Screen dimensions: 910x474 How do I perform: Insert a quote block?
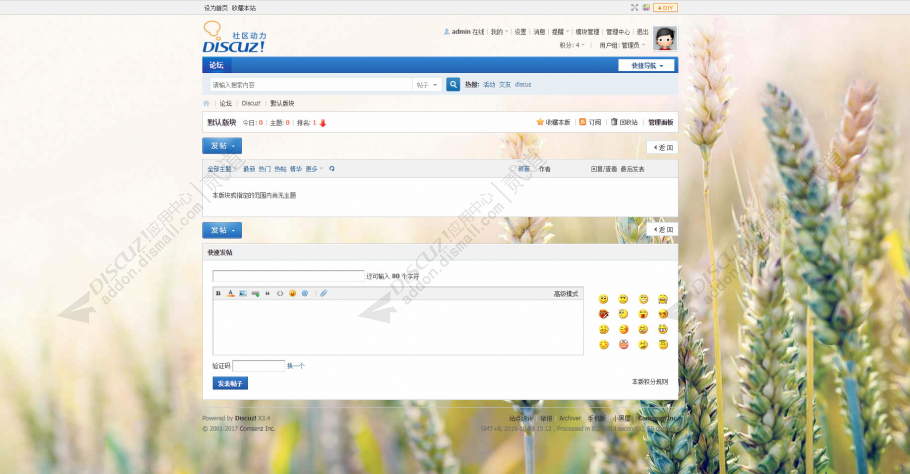(x=268, y=294)
